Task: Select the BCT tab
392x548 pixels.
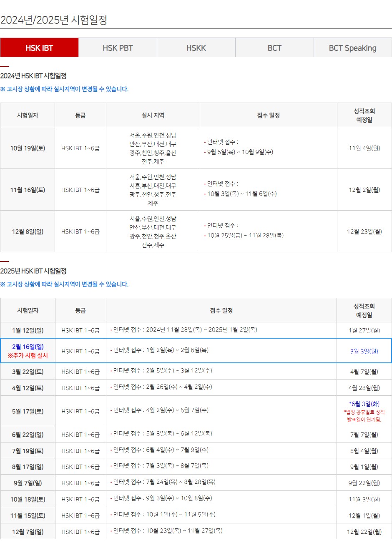Action: 274,47
